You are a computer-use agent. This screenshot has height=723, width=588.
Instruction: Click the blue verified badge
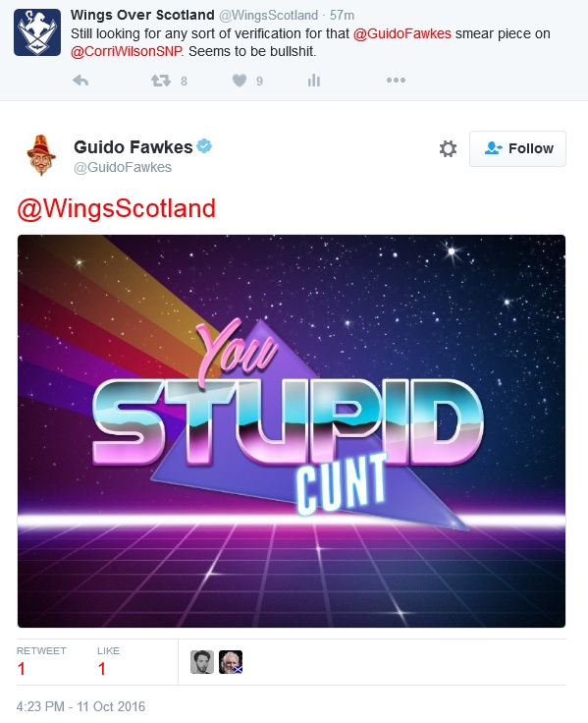tap(204, 146)
